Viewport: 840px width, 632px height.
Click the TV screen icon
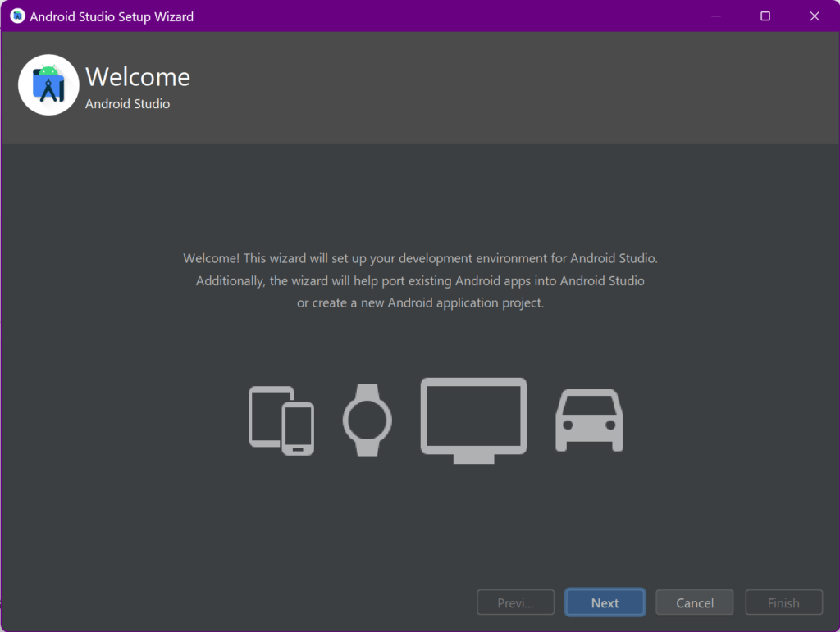[x=473, y=421]
